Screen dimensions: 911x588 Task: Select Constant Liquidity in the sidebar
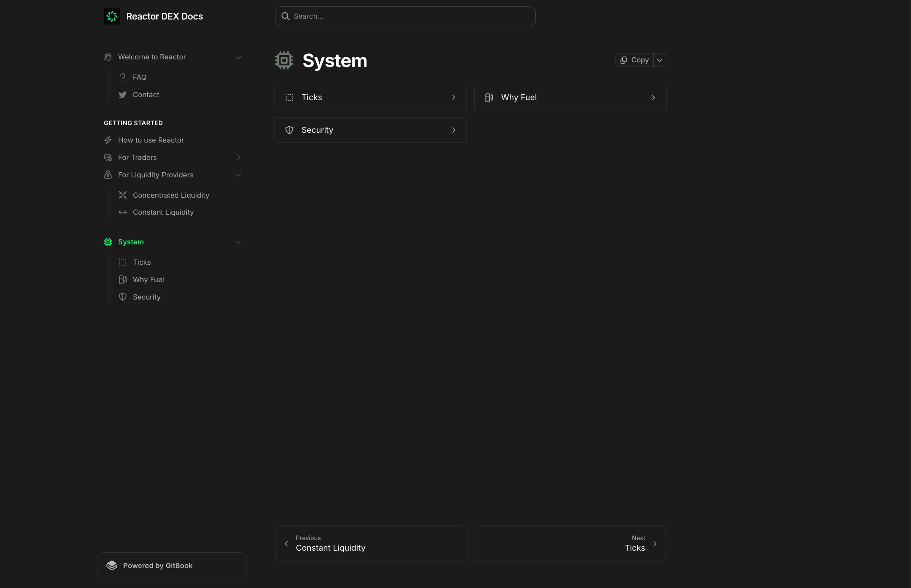[163, 212]
